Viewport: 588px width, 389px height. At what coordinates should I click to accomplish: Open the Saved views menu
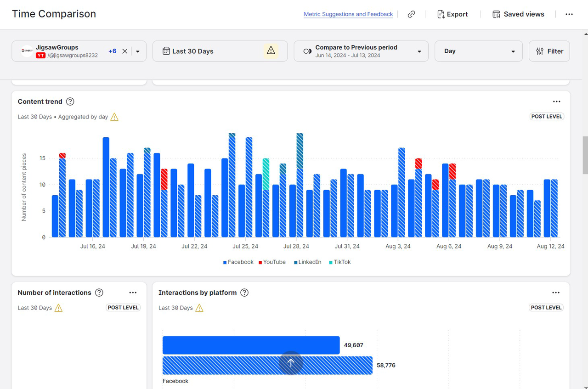[x=518, y=14]
